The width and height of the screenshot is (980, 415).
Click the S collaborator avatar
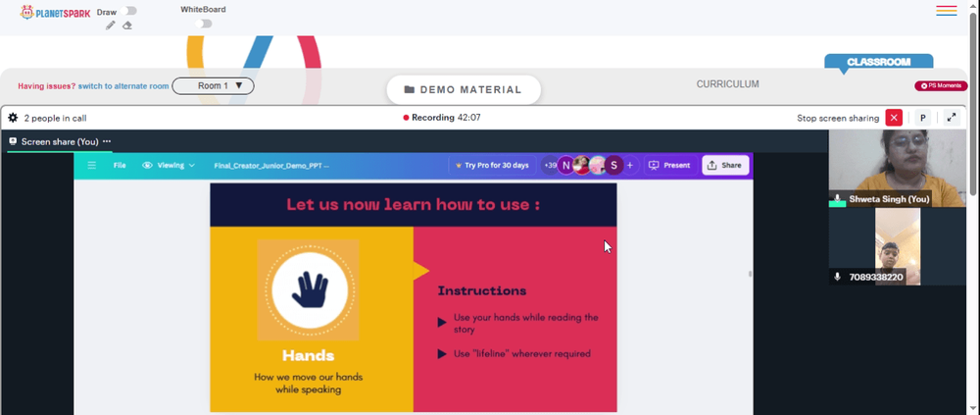[614, 165]
